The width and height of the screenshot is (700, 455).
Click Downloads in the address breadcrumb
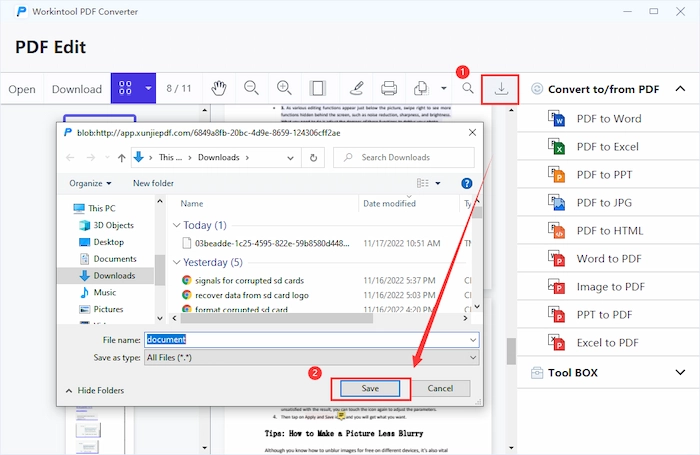(219, 158)
